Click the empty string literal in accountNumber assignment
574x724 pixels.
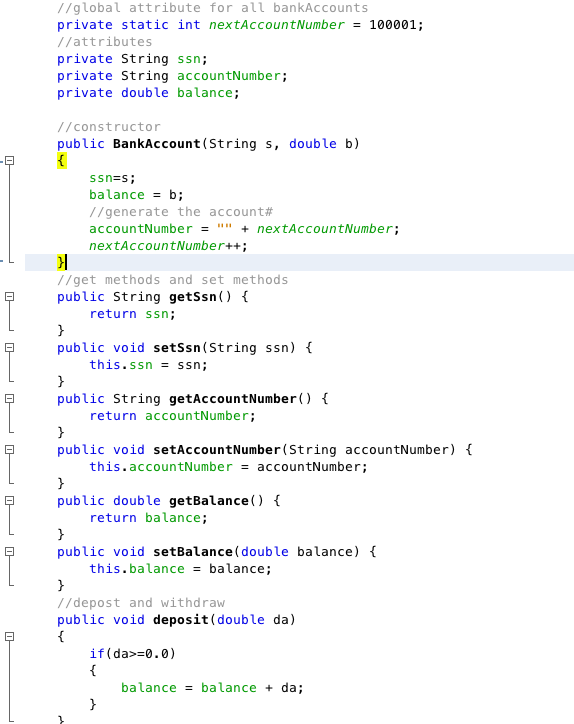224,228
